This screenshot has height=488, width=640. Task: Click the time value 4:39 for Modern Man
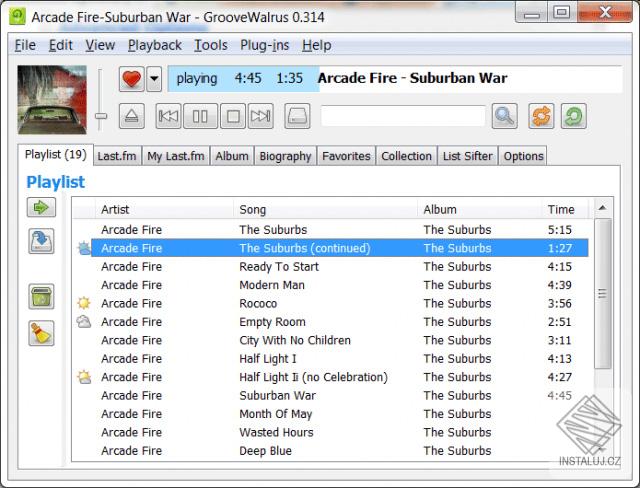560,285
